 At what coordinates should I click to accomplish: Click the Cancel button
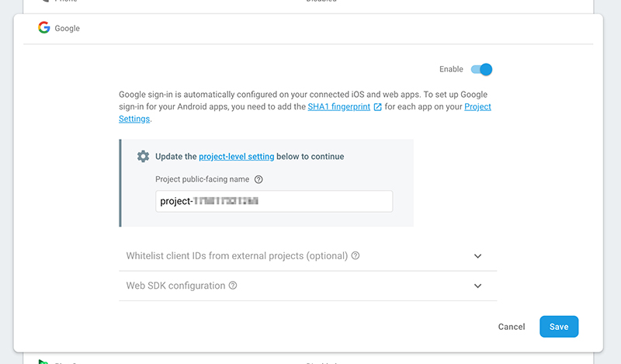pyautogui.click(x=512, y=327)
